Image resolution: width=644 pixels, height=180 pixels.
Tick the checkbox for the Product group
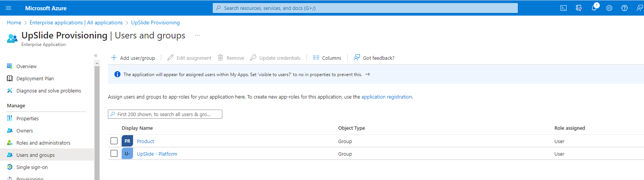(x=114, y=141)
